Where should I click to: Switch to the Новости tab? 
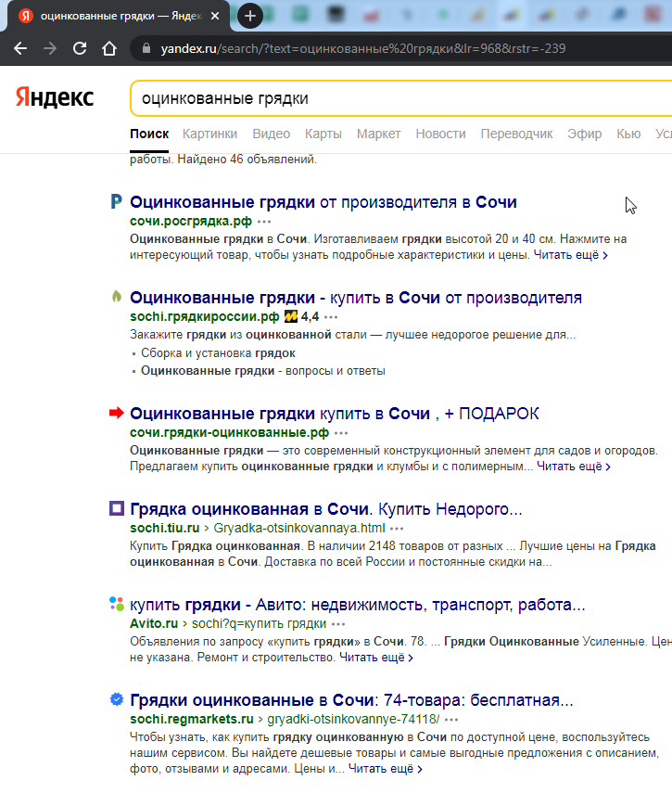point(440,134)
